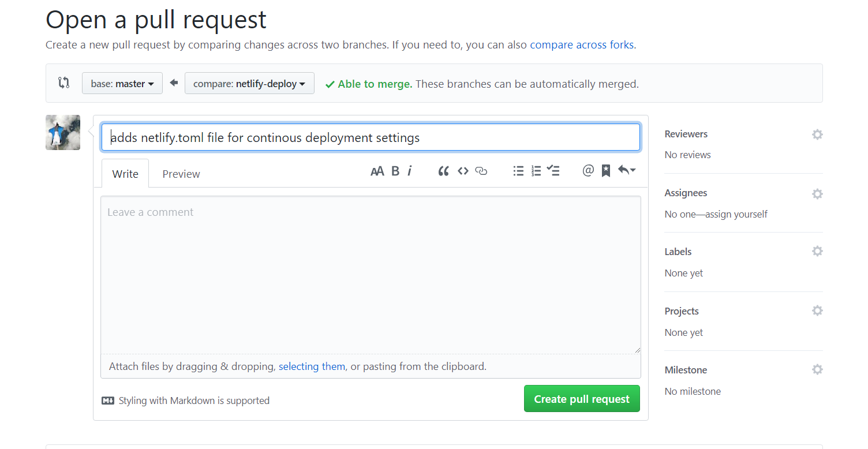Insert a quote block

click(443, 171)
